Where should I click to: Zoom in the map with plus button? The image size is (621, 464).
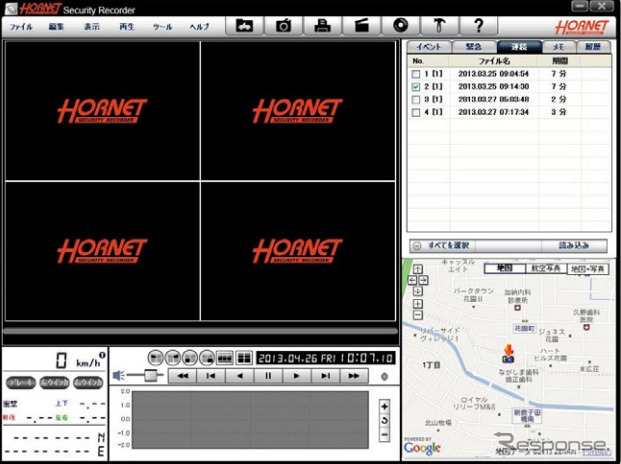(x=418, y=304)
